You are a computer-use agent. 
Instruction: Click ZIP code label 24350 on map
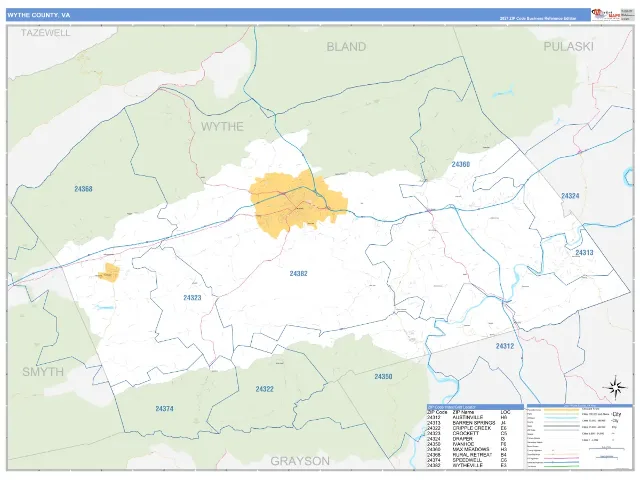point(383,376)
